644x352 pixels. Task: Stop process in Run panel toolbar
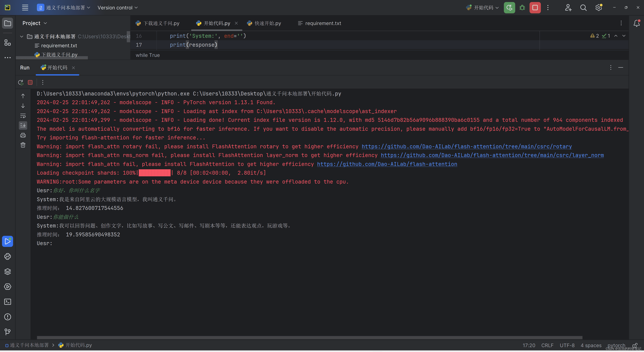click(30, 82)
